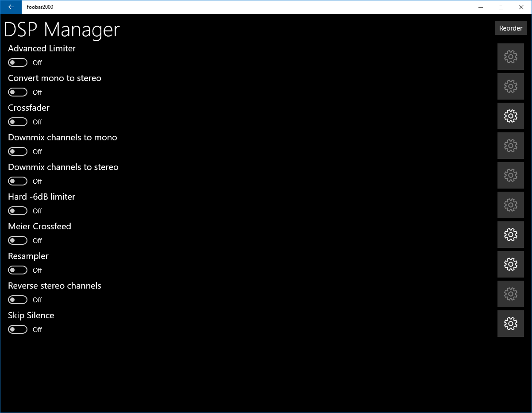Enable Meier Crossfeed

18,240
